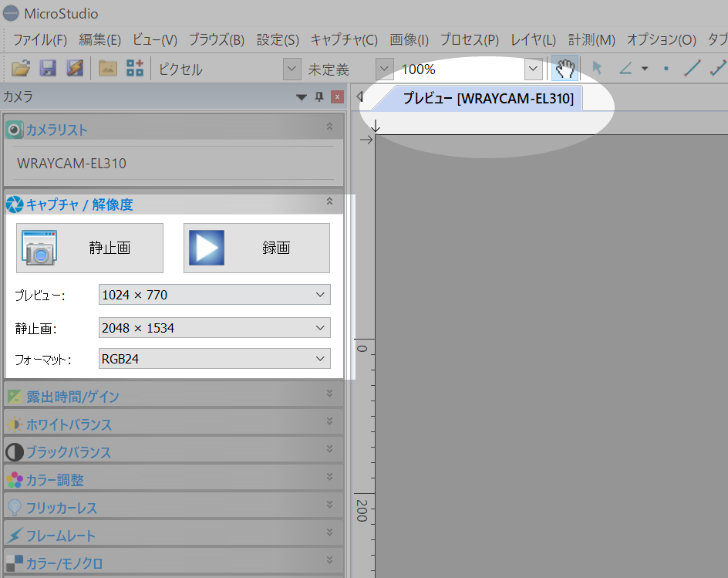Open the 未定義 magnification dropdown
The image size is (728, 578).
point(384,69)
